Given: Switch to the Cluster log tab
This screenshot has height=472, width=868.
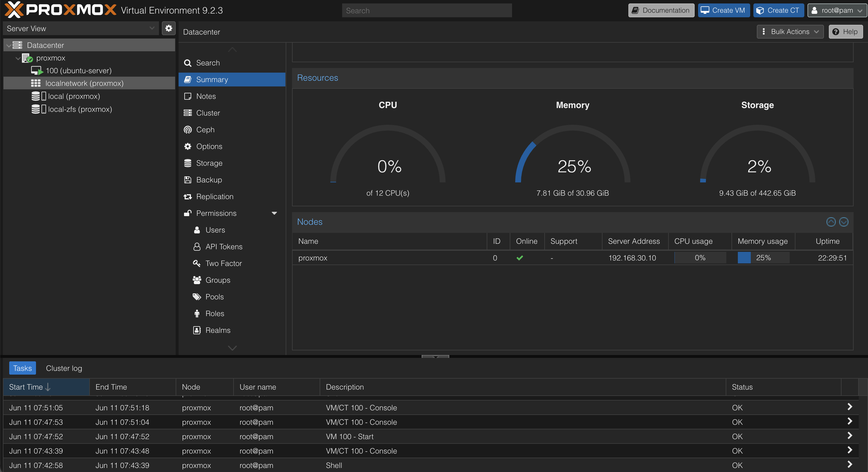Looking at the screenshot, I should pos(64,368).
